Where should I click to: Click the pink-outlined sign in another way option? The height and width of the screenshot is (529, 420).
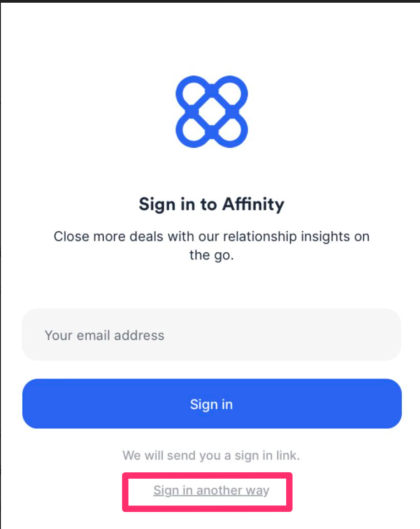tap(211, 490)
